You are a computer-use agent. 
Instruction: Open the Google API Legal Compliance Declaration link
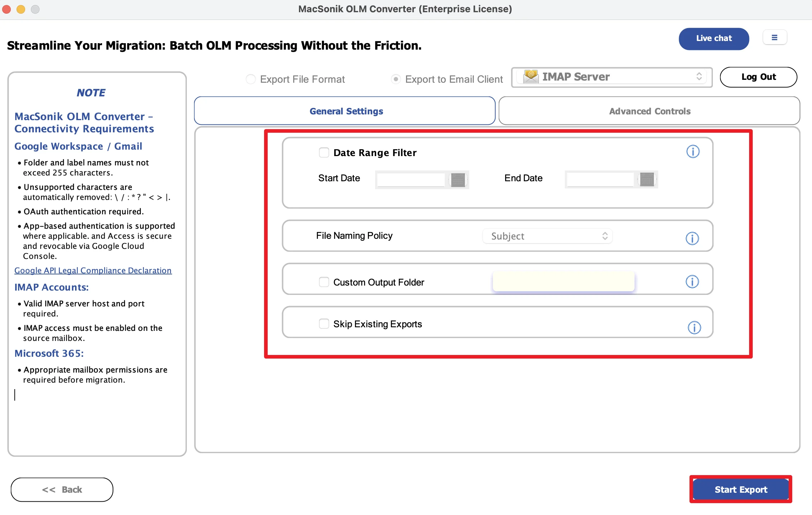93,270
